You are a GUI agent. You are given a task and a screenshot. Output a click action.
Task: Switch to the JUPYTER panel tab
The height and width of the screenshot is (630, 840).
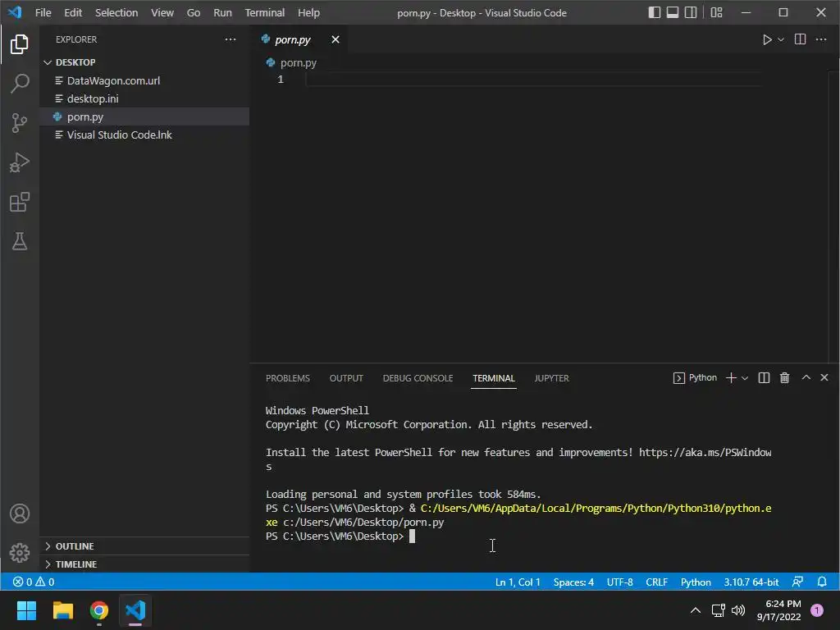(x=551, y=378)
